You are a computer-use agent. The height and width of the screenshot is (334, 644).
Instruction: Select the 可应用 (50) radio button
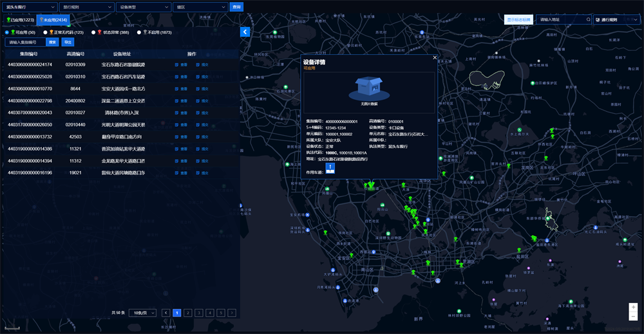(x=7, y=32)
